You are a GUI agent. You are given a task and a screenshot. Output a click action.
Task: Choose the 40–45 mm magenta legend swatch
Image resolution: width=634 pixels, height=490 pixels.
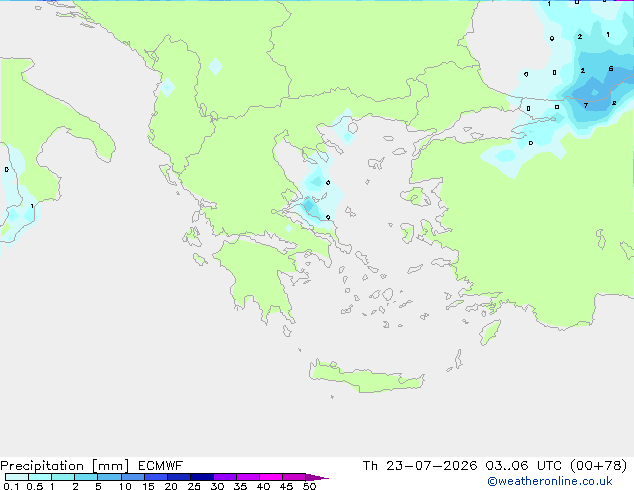(x=271, y=477)
